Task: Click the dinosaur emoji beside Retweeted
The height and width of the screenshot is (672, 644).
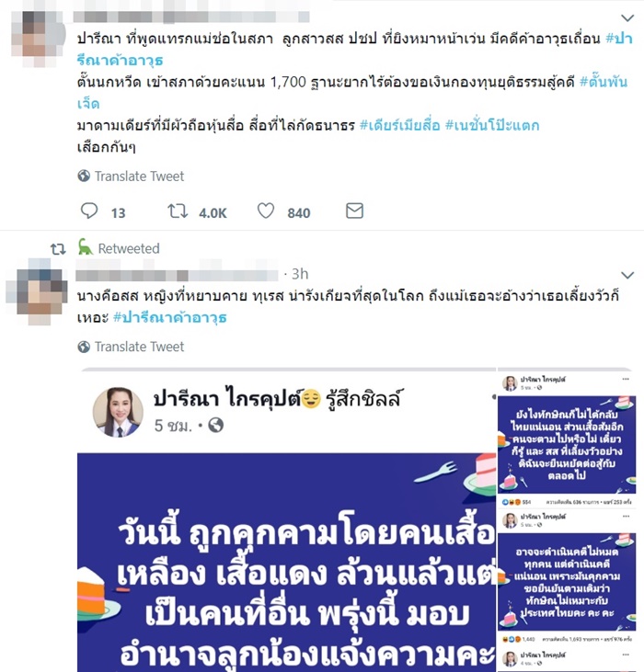Action: tap(86, 247)
